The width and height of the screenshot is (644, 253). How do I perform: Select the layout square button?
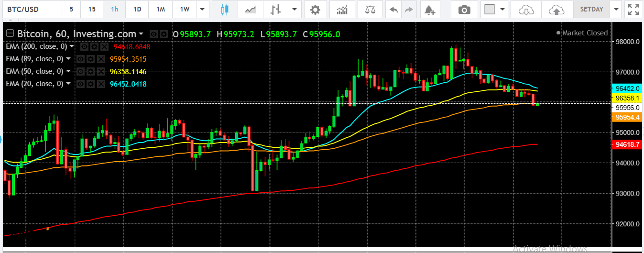489,10
